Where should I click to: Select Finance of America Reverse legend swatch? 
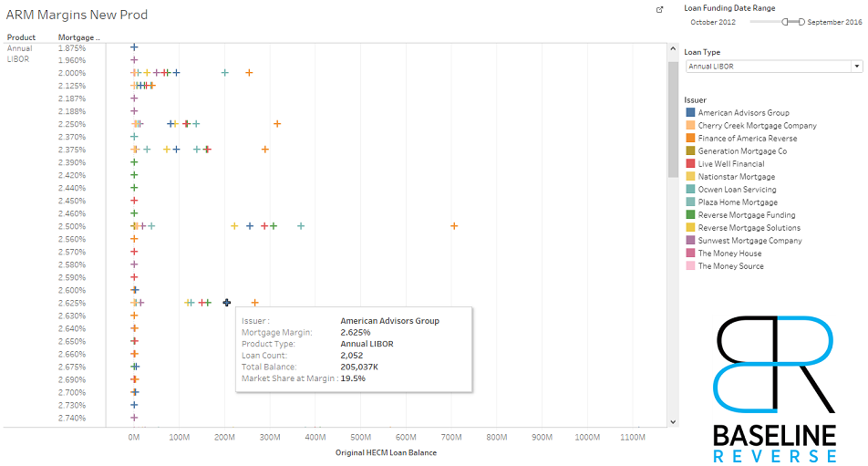pos(690,138)
